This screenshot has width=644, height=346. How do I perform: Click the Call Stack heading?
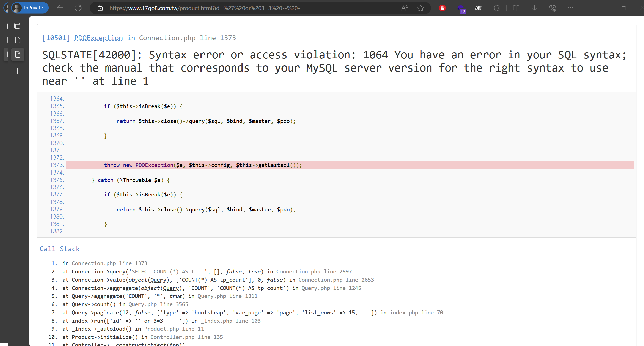[x=60, y=249]
